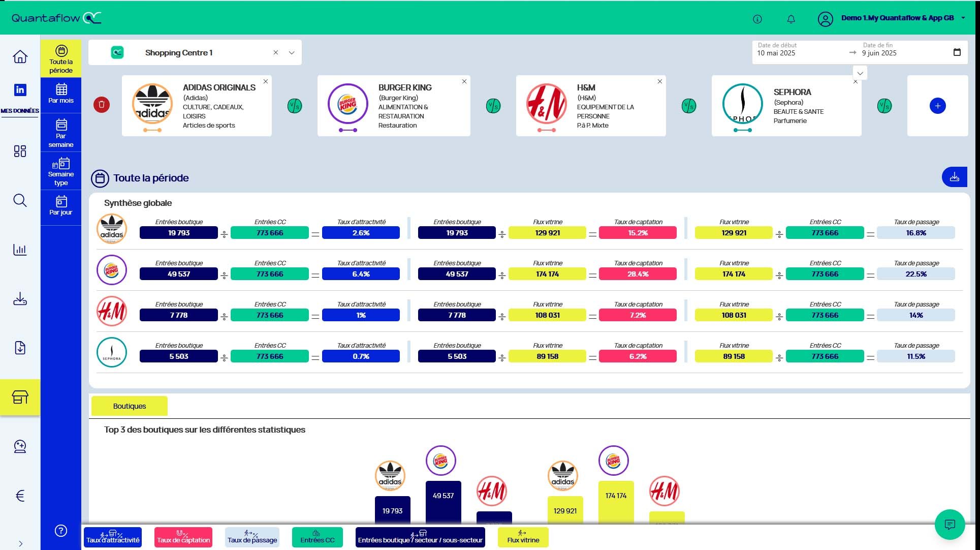Remove the H&M card
The width and height of the screenshot is (980, 550).
pyautogui.click(x=660, y=81)
